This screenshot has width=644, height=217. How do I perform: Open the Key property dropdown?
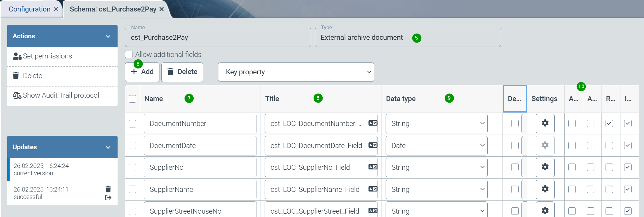pyautogui.click(x=326, y=72)
